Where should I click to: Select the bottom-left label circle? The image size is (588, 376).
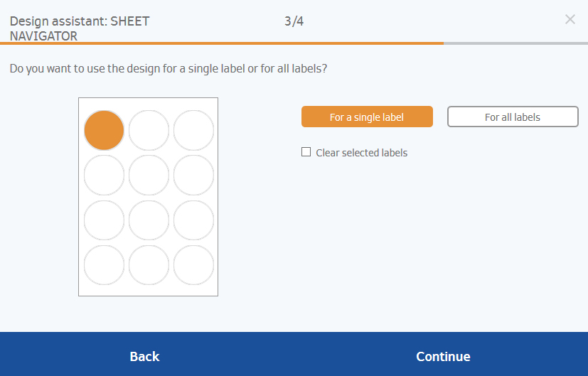[x=104, y=265]
